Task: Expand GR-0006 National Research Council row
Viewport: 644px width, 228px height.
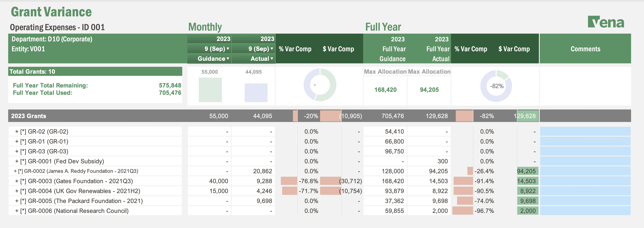Action: (17, 211)
